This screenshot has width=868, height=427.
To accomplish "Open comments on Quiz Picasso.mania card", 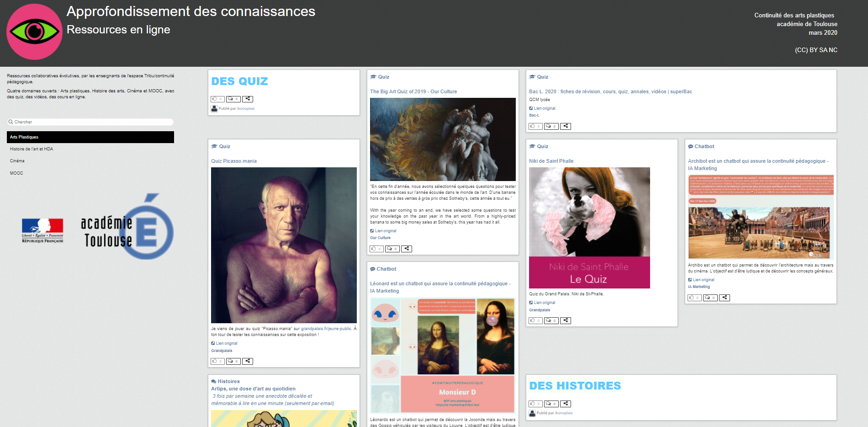I will tap(233, 361).
